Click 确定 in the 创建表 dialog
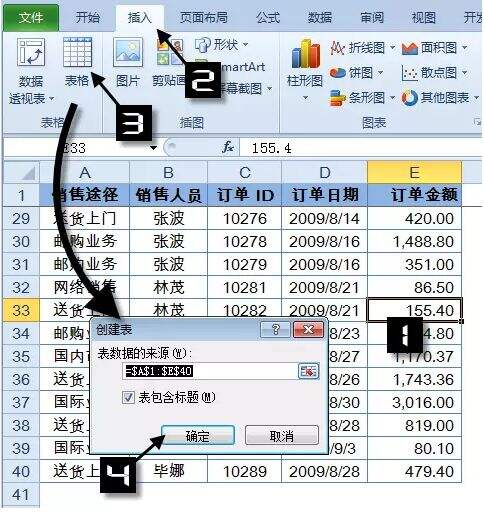This screenshot has width=484, height=513. pos(198,436)
